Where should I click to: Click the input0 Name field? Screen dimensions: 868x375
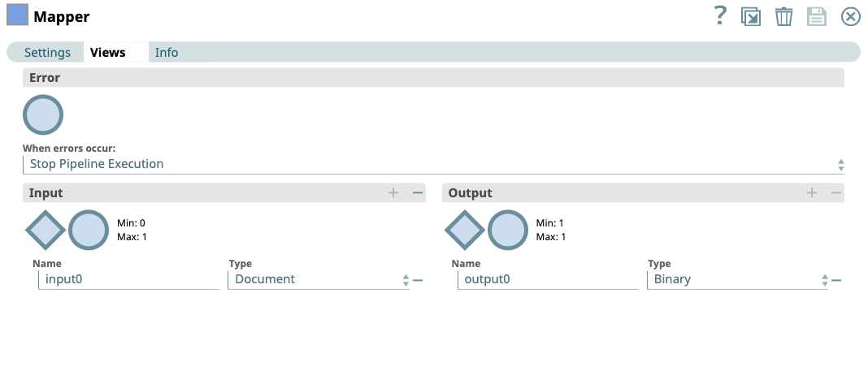(129, 279)
